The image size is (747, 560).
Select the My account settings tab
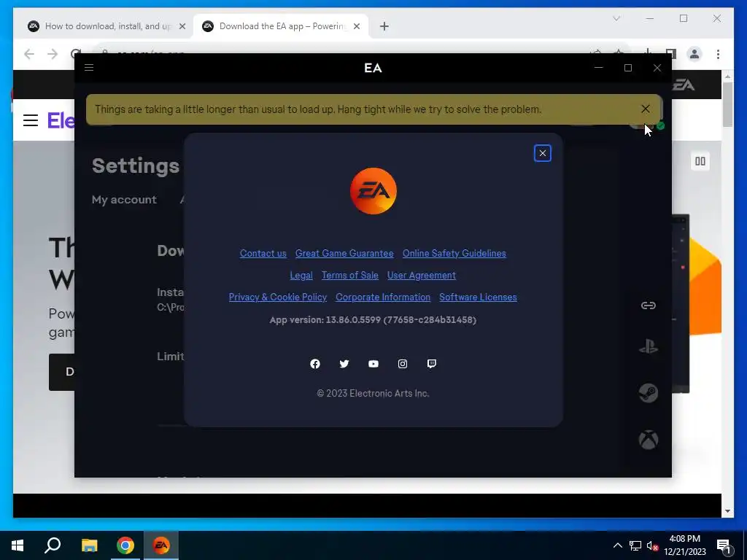(x=124, y=200)
